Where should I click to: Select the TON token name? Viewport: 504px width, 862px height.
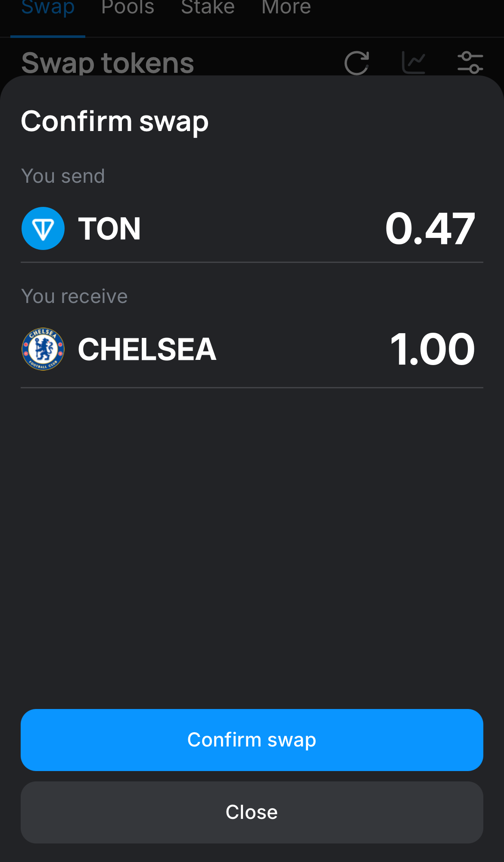pyautogui.click(x=109, y=229)
